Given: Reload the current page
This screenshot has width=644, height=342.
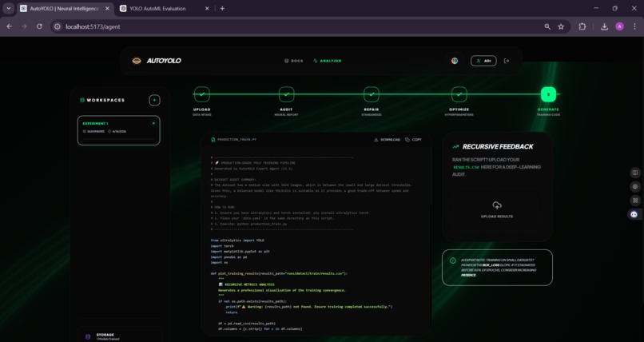Looking at the screenshot, I should click(39, 26).
